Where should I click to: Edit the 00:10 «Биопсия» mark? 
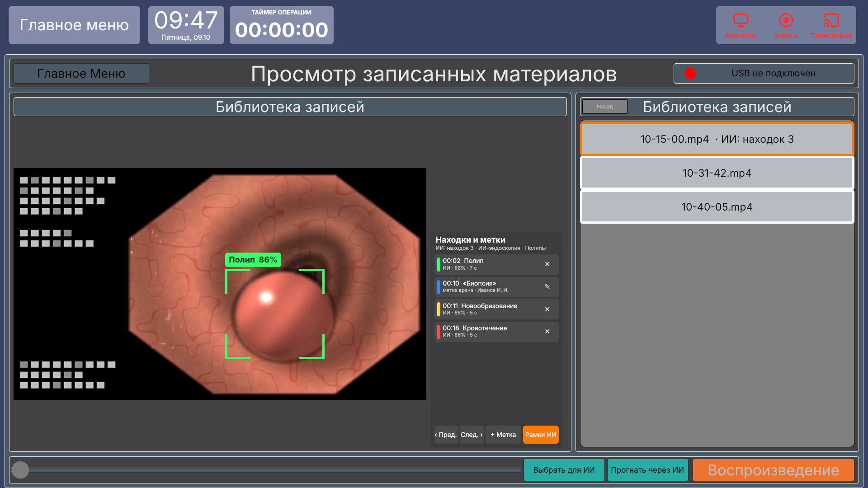pos(547,286)
